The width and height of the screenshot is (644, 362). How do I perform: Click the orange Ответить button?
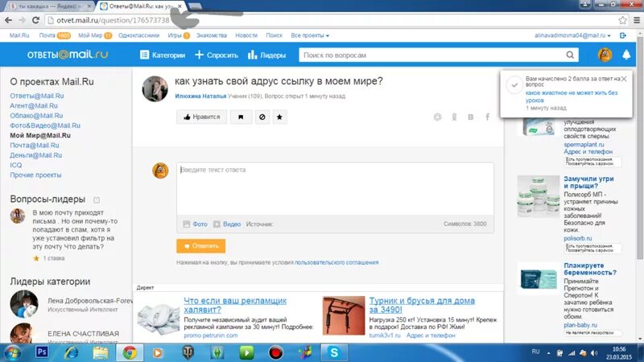tap(200, 246)
